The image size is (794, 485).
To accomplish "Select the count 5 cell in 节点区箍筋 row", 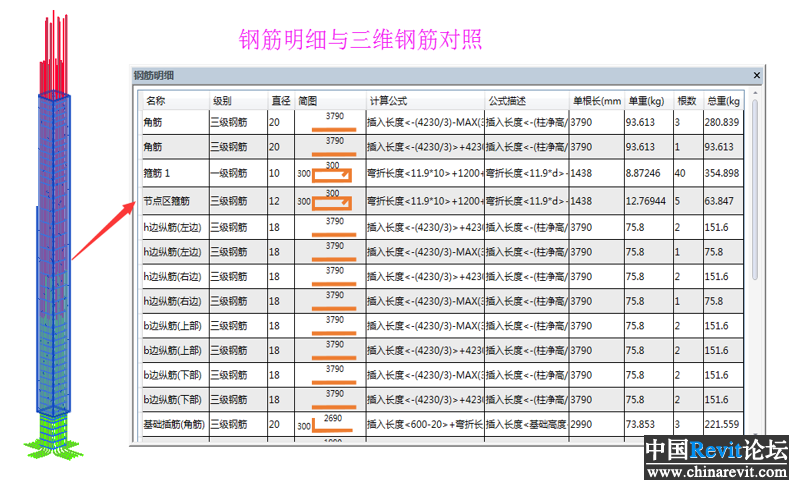I will coord(688,201).
